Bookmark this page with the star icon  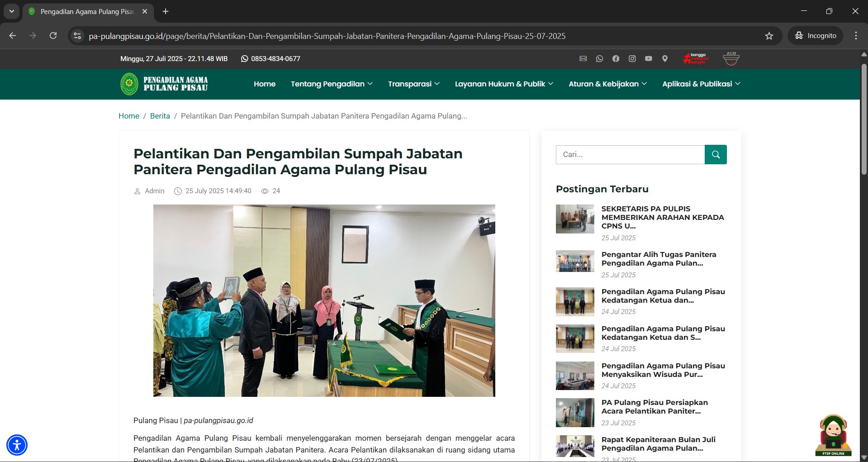769,36
